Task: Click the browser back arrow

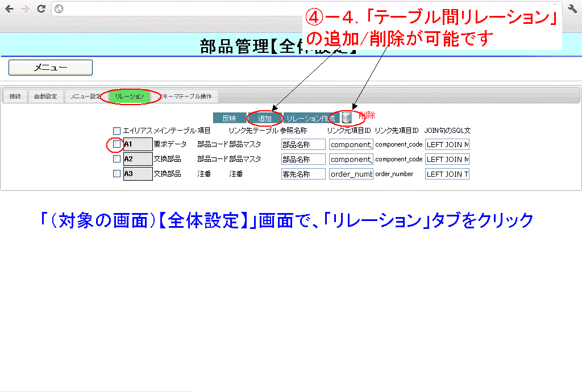Action: point(10,9)
